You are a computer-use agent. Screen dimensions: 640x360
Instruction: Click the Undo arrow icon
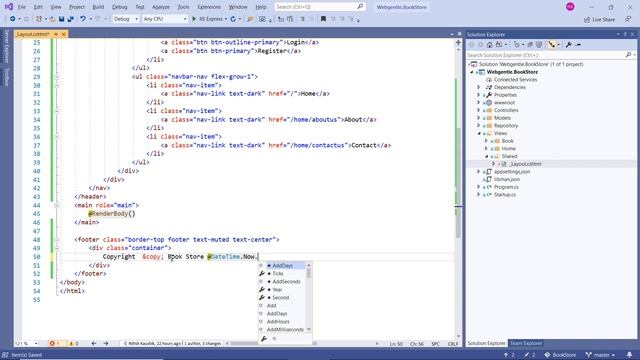pyautogui.click(x=82, y=19)
